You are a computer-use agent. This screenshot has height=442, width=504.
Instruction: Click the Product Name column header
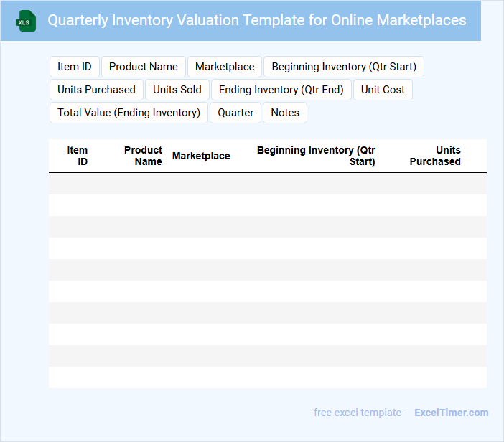143,156
